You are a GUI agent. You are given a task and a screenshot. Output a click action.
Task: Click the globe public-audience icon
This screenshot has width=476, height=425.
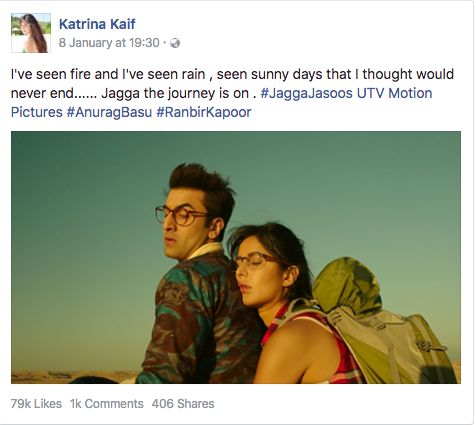pos(175,43)
